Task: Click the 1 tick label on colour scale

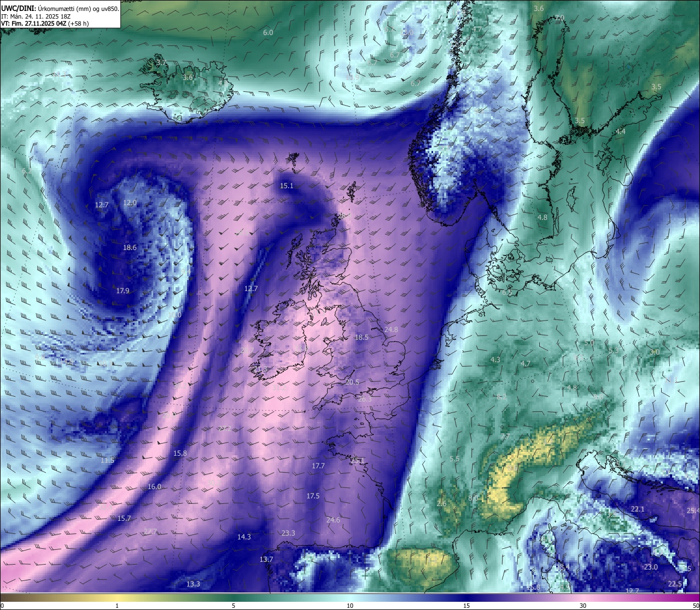Action: 117,606
